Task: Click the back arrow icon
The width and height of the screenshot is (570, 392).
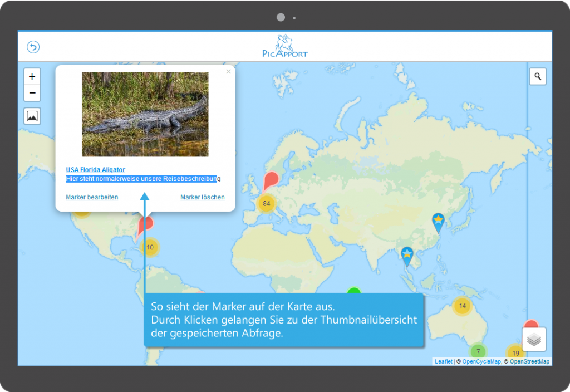Action: [x=33, y=47]
